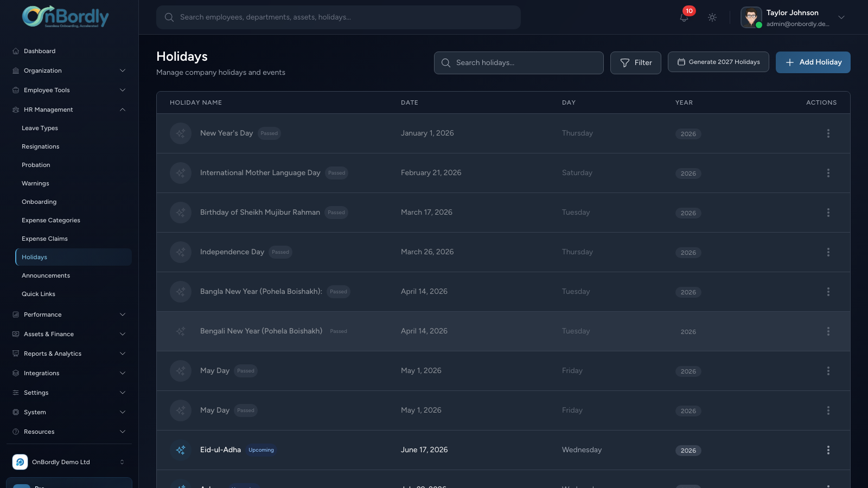Open Leave Types in the sidebar

(73, 128)
